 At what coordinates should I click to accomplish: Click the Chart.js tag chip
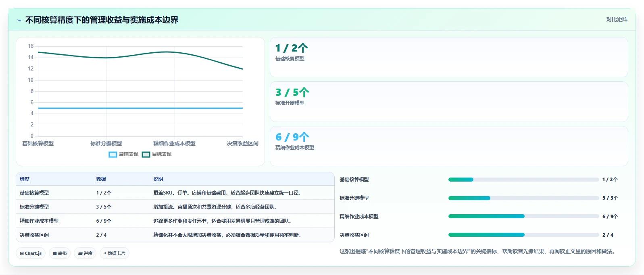31,253
